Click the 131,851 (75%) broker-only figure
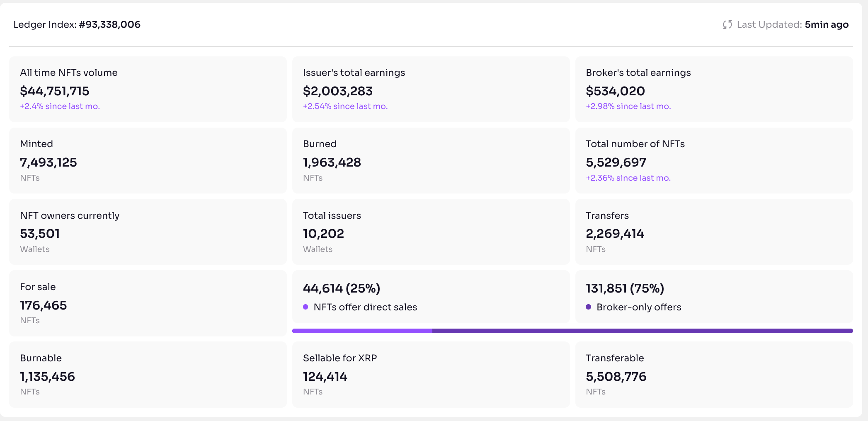The image size is (868, 421). (x=625, y=288)
